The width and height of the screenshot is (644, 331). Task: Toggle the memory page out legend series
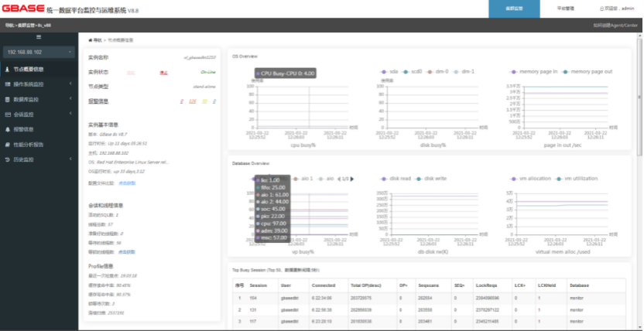pos(587,71)
